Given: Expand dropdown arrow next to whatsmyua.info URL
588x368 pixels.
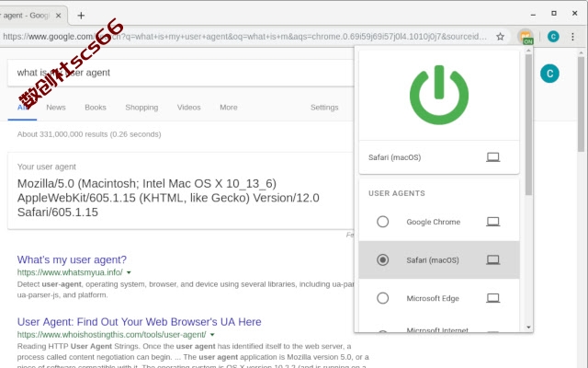Looking at the screenshot, I should point(129,272).
